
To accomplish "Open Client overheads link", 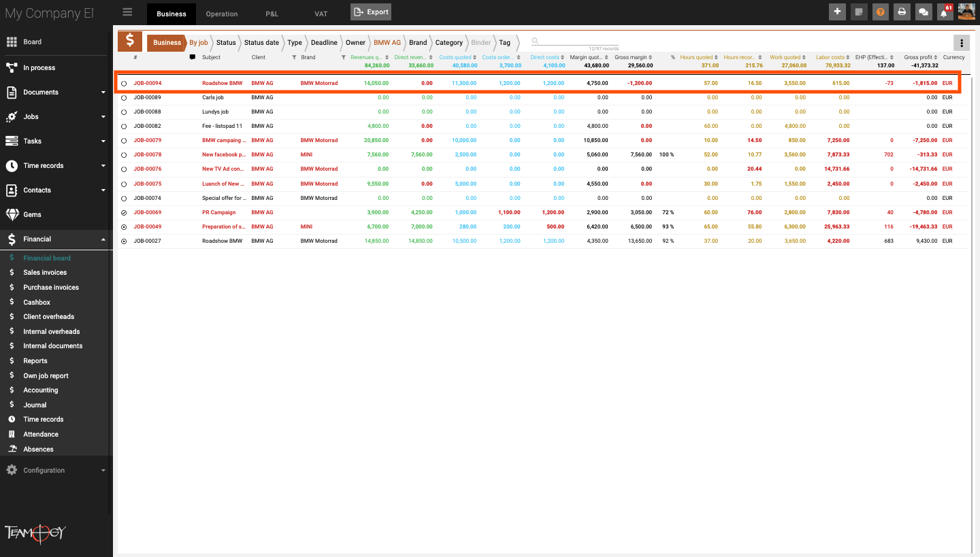I will point(49,316).
